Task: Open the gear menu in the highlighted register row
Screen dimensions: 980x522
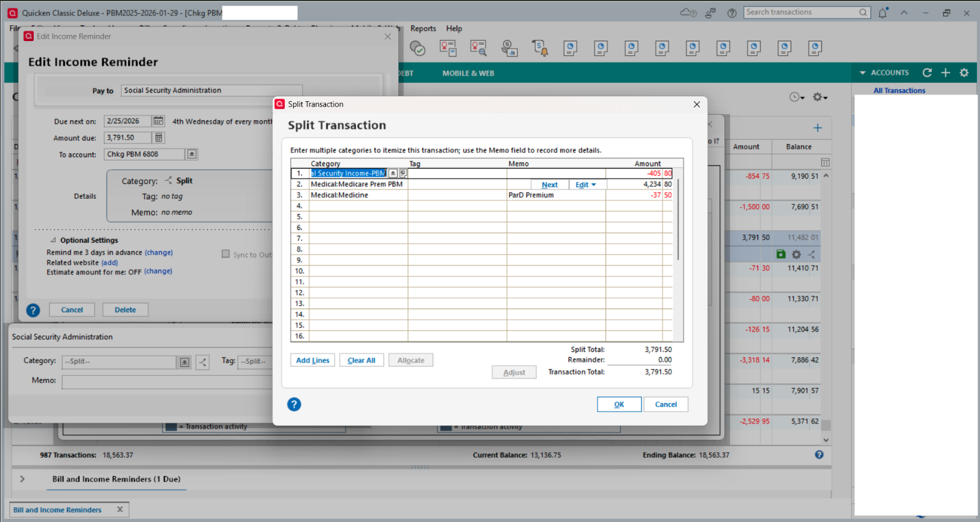Action: tap(796, 254)
